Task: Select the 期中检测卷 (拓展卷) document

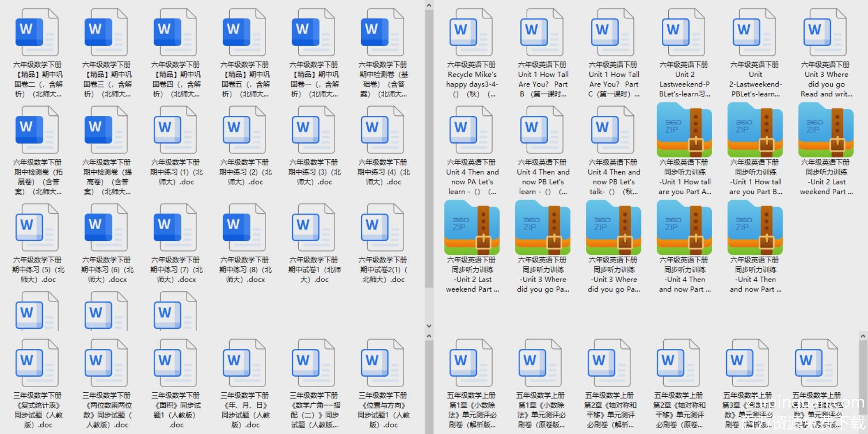Action: pos(37,131)
